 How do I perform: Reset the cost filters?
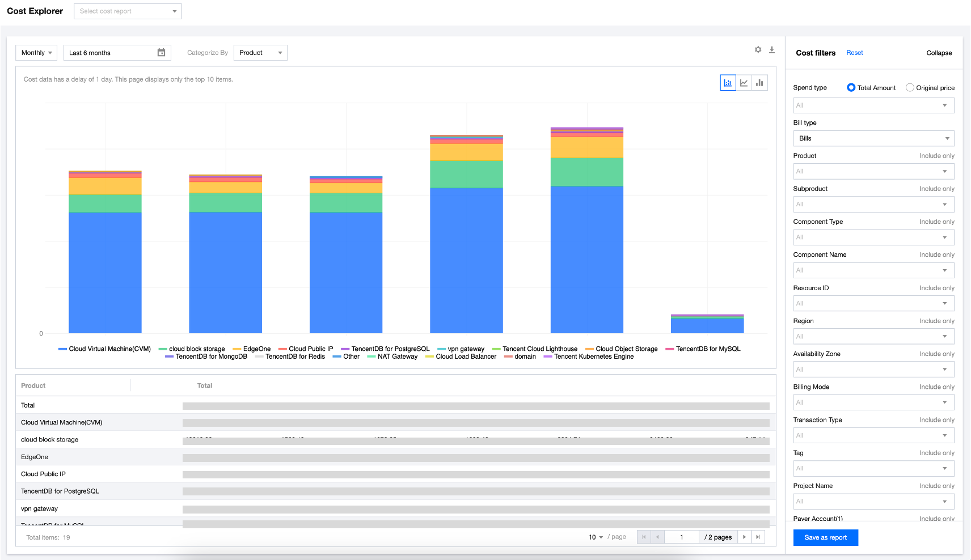tap(854, 53)
